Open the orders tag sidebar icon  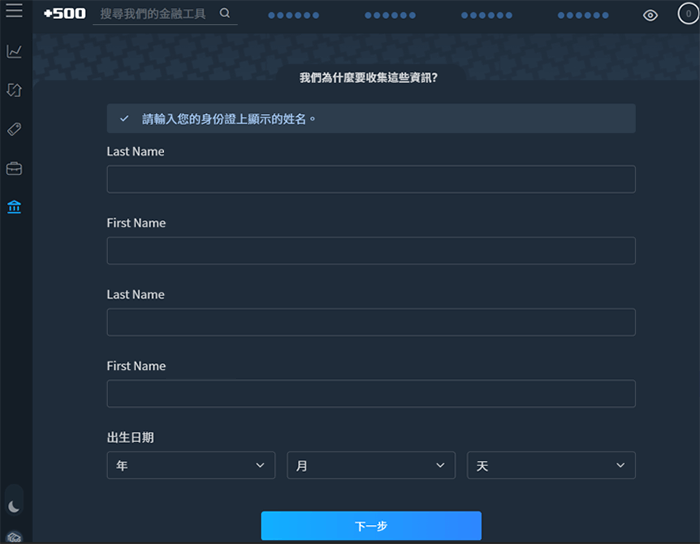point(14,129)
